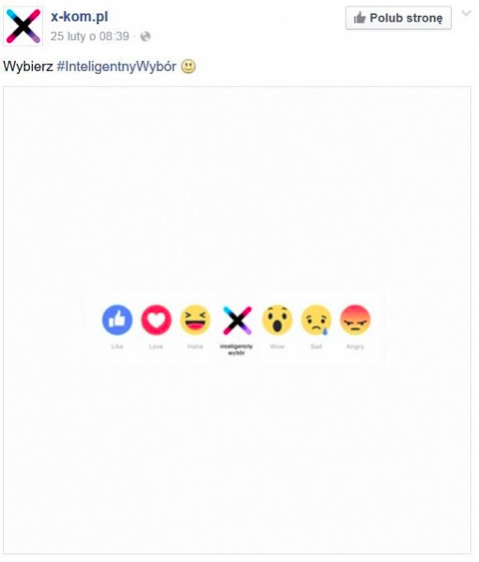Screen dimensions: 479x562
Task: Select the surprised Wow reaction face
Action: [x=277, y=320]
